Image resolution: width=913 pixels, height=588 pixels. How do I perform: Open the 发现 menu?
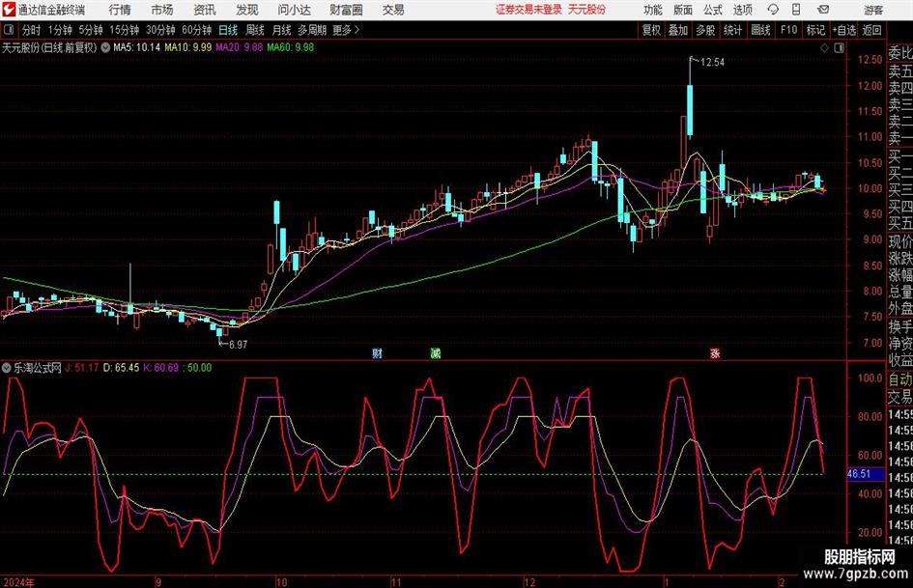247,10
